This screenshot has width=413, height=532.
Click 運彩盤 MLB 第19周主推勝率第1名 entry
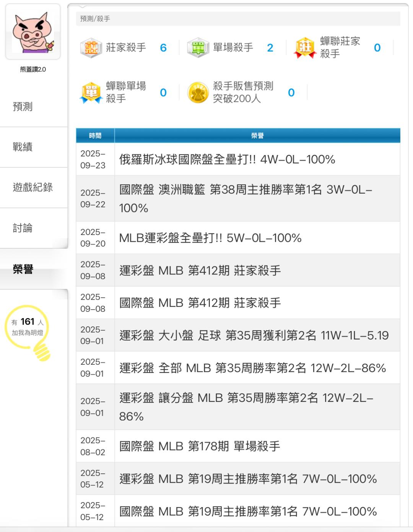point(238,478)
